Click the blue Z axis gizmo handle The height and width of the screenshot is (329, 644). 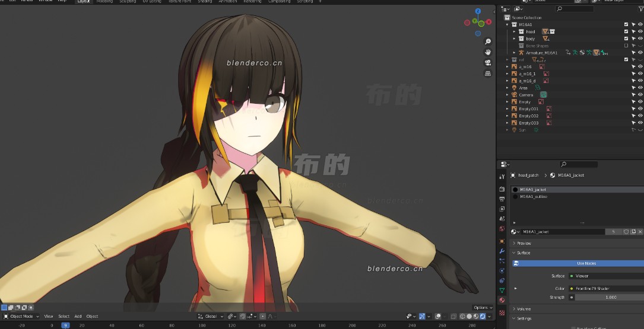click(x=478, y=11)
